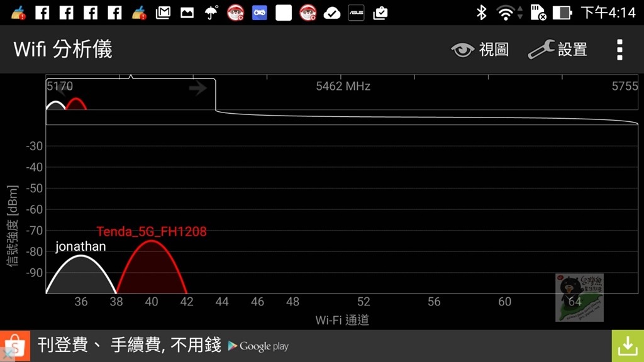Tap the clipboard checkmark notification icon
Screen dimensions: 644x362
point(380,13)
